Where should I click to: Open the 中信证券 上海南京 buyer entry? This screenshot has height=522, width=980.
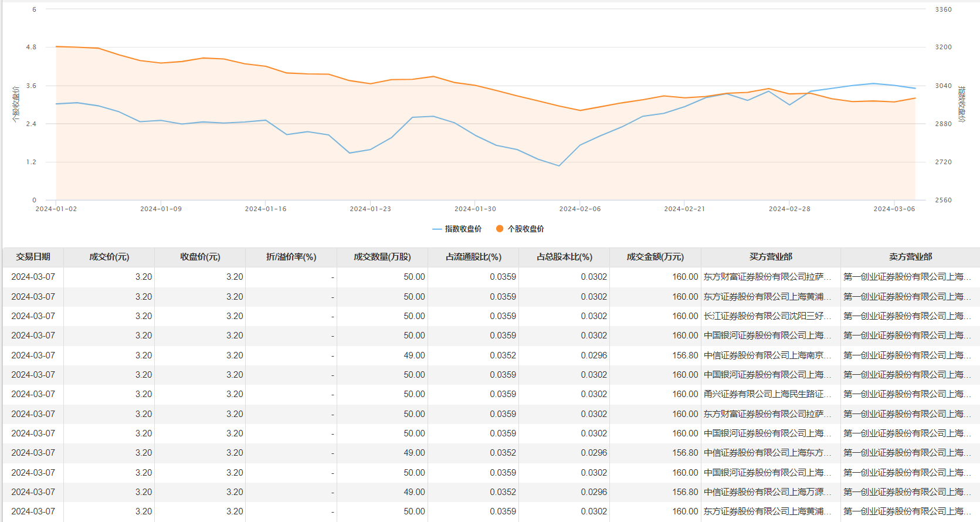tap(767, 355)
